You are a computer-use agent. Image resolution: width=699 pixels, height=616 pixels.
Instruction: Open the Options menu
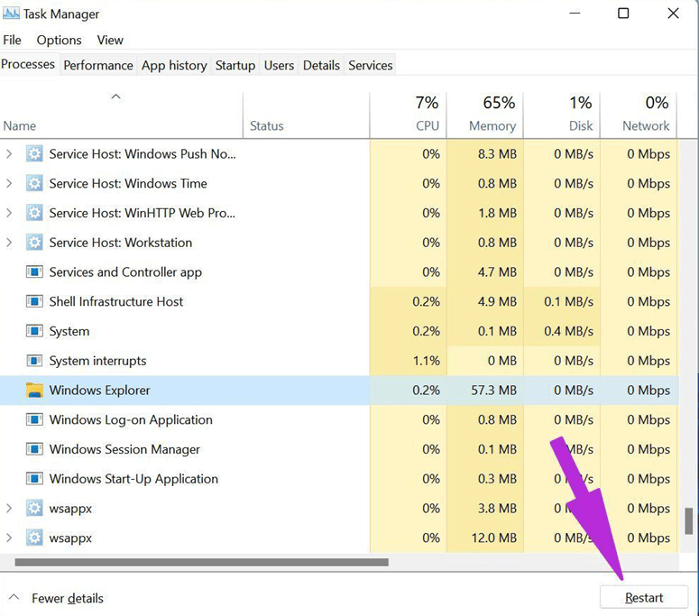tap(59, 40)
